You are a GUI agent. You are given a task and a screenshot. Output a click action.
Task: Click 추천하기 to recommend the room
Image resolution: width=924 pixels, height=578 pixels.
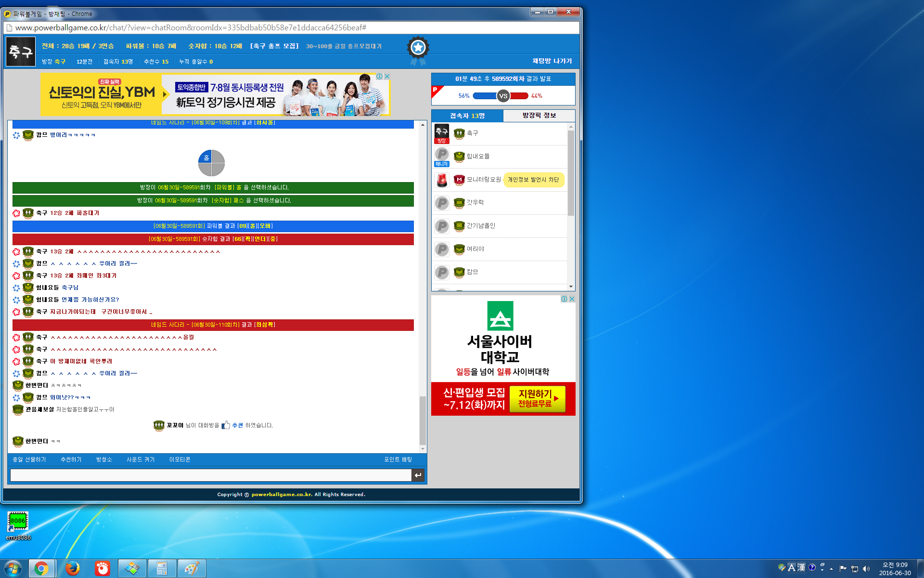pos(71,460)
